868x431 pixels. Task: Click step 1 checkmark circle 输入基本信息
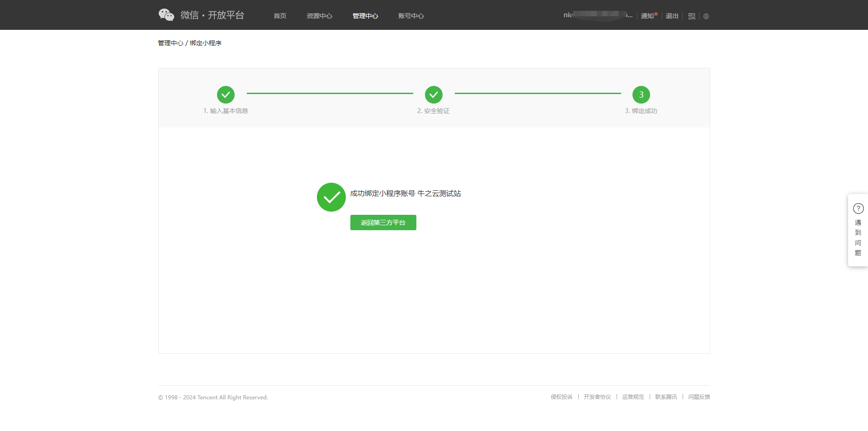coord(226,95)
